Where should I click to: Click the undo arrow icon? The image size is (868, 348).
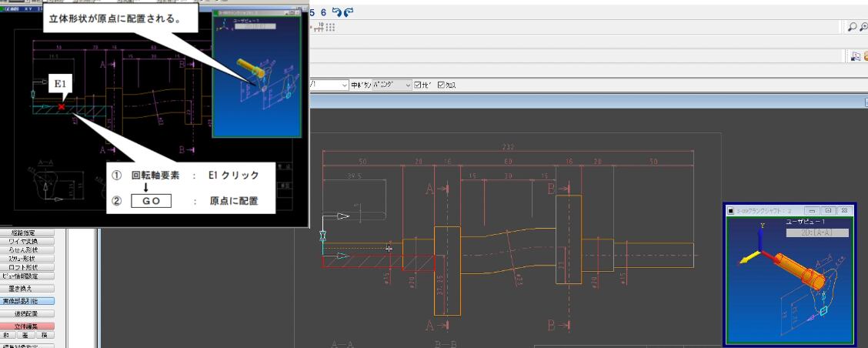pos(337,12)
